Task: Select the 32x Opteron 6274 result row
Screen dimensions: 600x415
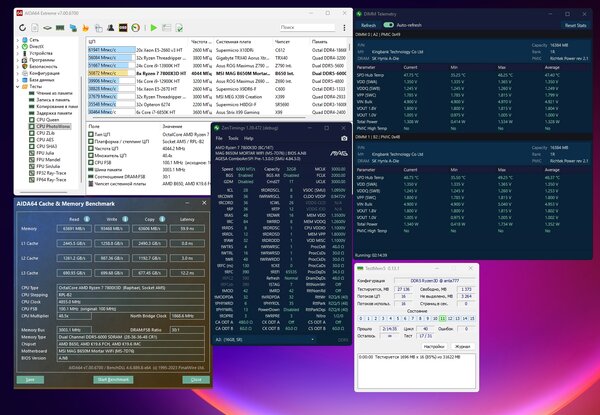Action: click(x=217, y=104)
